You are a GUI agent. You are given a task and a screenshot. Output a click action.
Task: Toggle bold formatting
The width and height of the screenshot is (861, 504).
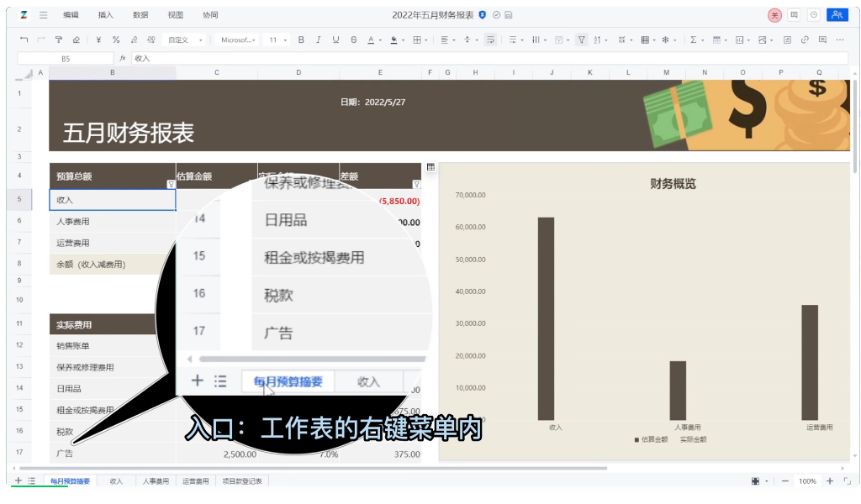[301, 39]
